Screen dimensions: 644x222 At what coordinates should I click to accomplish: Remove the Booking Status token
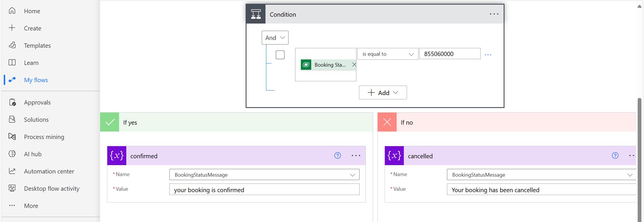pyautogui.click(x=354, y=65)
